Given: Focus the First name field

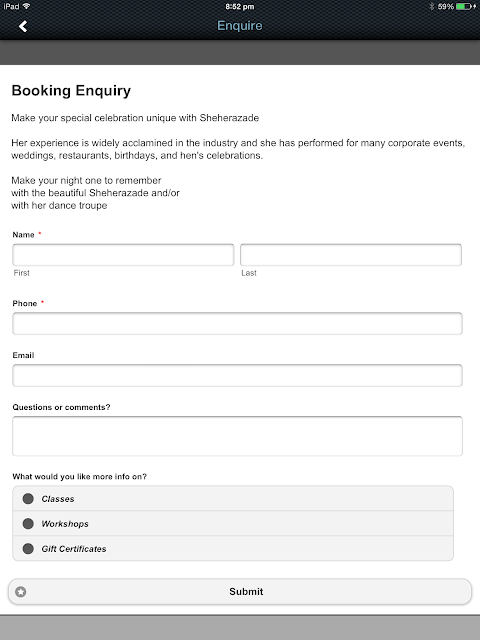Looking at the screenshot, I should coord(123,255).
